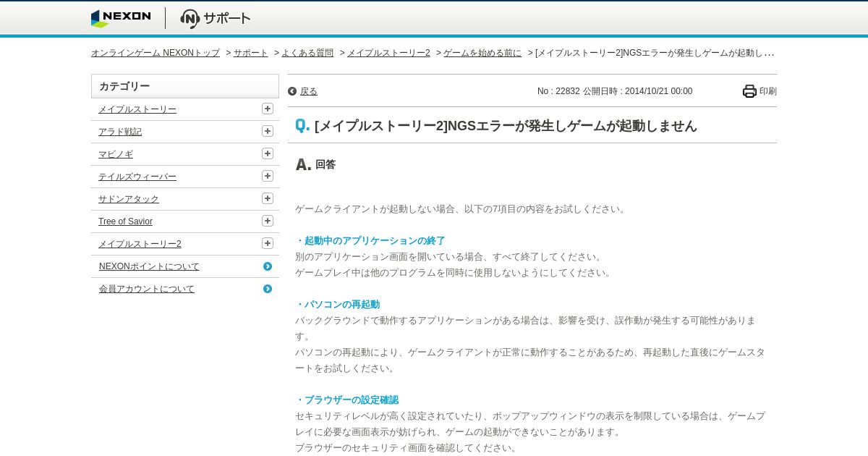Go to ゲームを始める前に breadcrumb link
The width and height of the screenshot is (868, 456).
(x=482, y=53)
